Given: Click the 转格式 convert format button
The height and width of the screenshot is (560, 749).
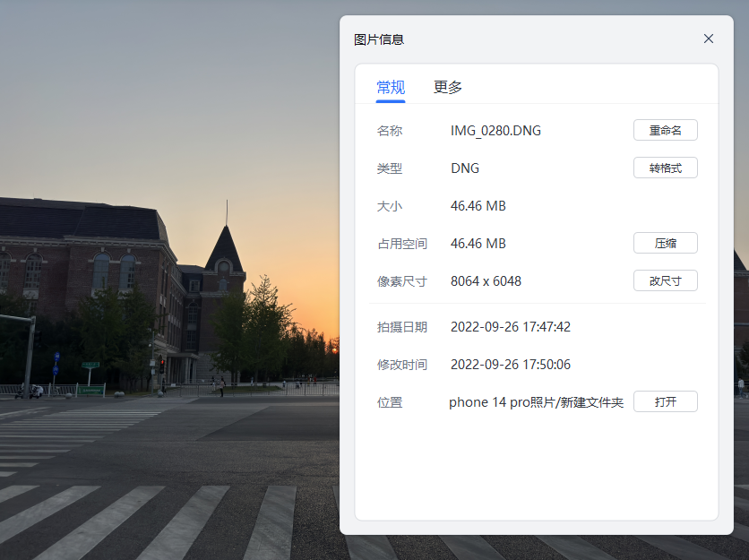Looking at the screenshot, I should point(666,168).
